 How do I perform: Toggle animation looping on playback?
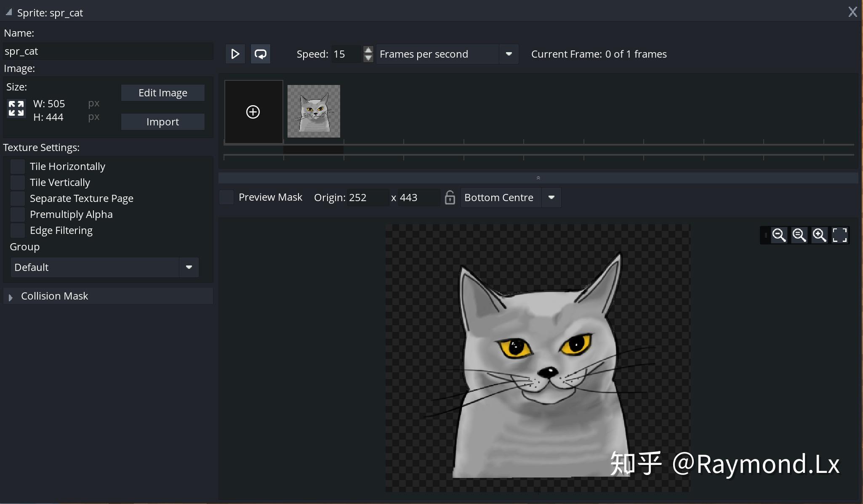[260, 54]
